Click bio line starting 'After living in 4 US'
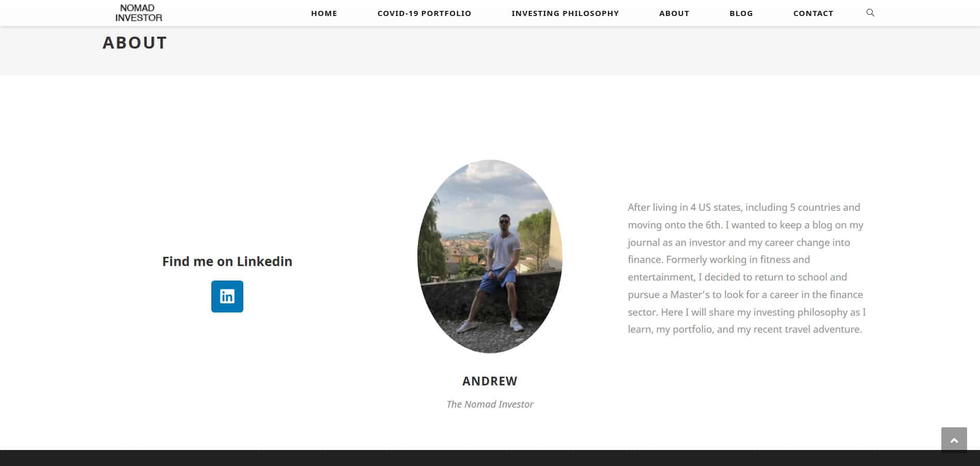 point(744,208)
